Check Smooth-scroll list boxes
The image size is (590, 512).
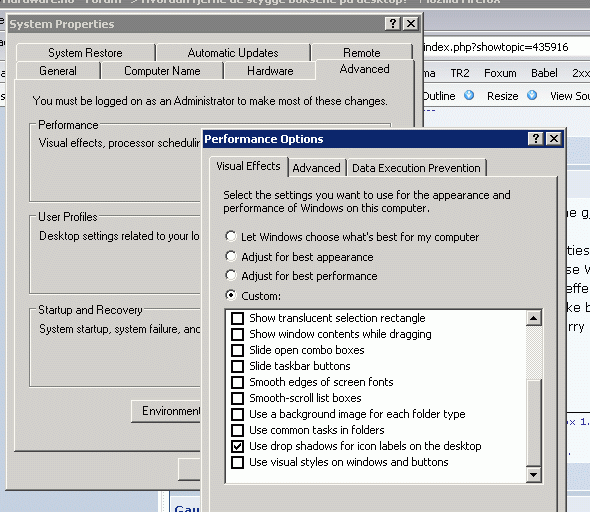237,398
